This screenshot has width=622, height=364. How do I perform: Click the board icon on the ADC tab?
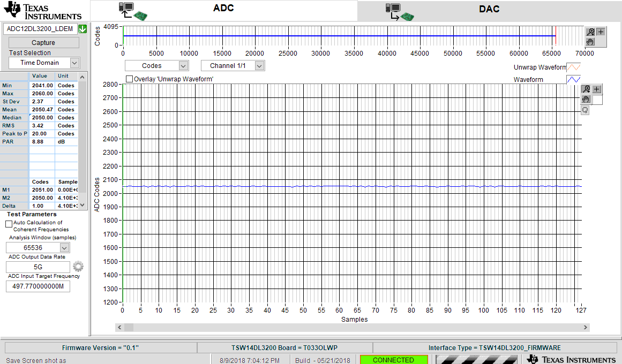130,10
